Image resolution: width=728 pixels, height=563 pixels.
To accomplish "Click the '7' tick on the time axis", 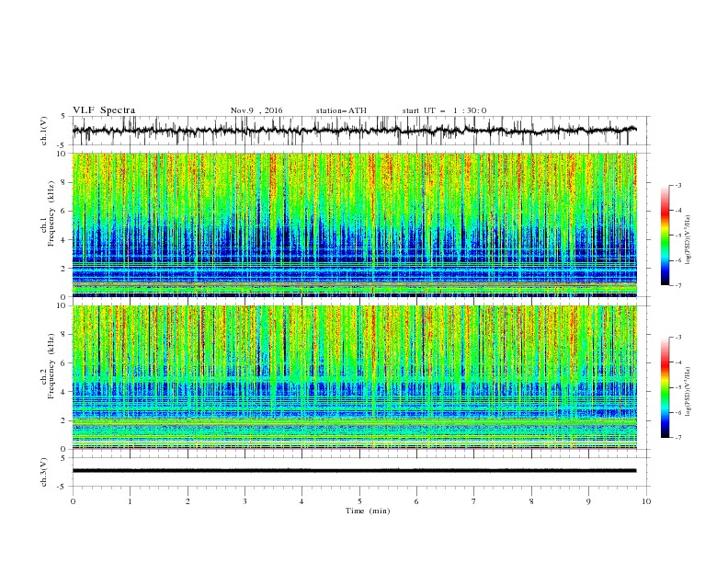I will (x=474, y=501).
